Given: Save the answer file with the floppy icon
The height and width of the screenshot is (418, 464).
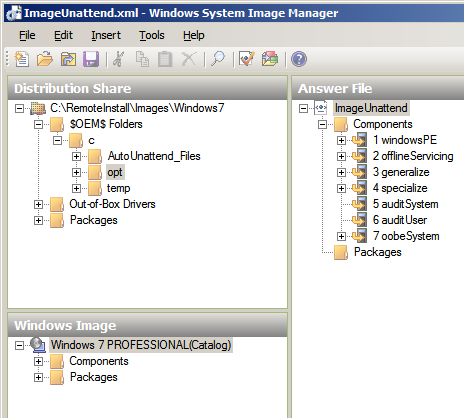Looking at the screenshot, I should coord(91,59).
